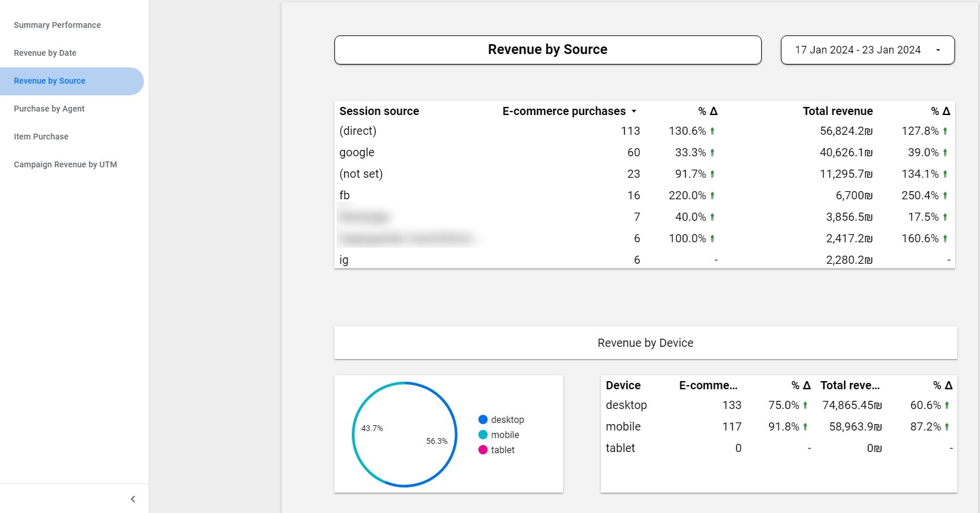This screenshot has width=980, height=513.
Task: Open Purchase by Agent page
Action: point(49,109)
